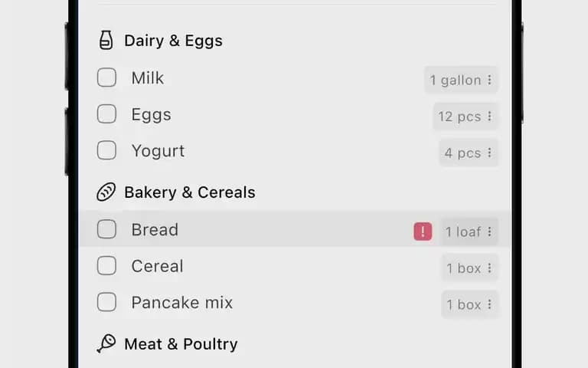Viewport: 588px width, 368px height.
Task: Open the three-dot menu for Yogurt quantity
Action: (489, 153)
